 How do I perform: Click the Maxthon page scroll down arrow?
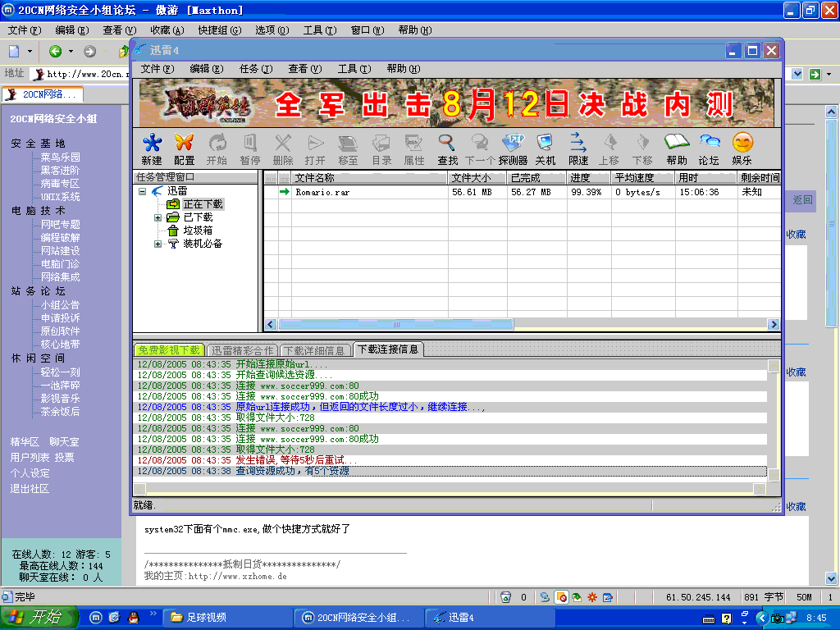pyautogui.click(x=831, y=578)
